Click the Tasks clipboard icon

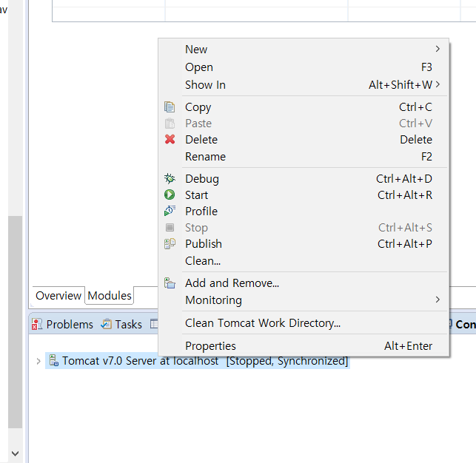(x=107, y=324)
